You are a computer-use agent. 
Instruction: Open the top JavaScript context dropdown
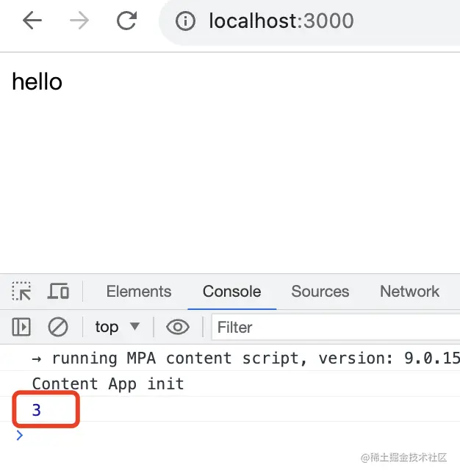[x=117, y=327]
